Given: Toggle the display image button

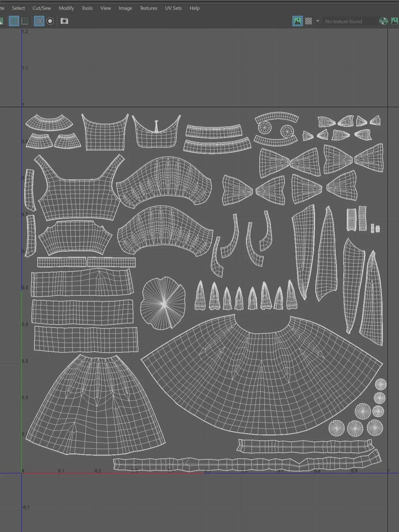Looking at the screenshot, I should [298, 21].
